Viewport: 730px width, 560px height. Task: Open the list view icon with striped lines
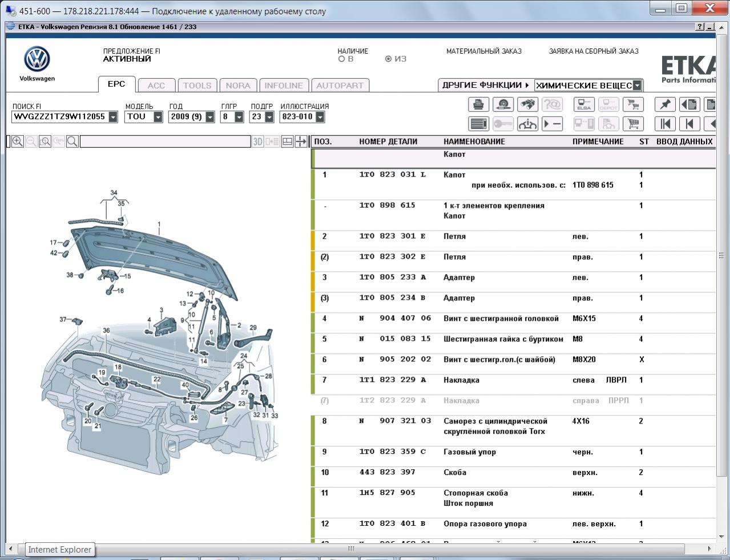click(479, 124)
